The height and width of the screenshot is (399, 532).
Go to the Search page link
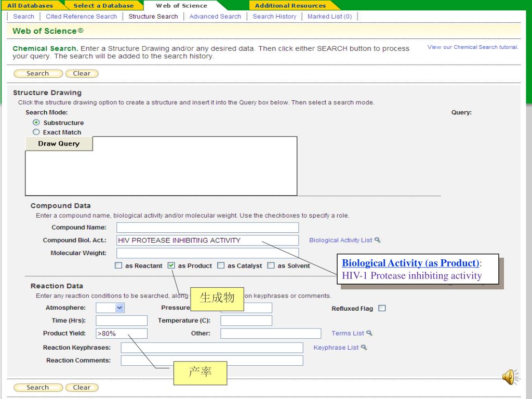coord(23,16)
